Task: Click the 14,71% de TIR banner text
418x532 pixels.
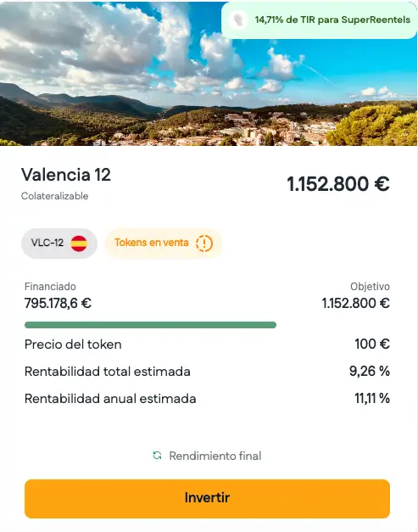Action: tap(332, 20)
